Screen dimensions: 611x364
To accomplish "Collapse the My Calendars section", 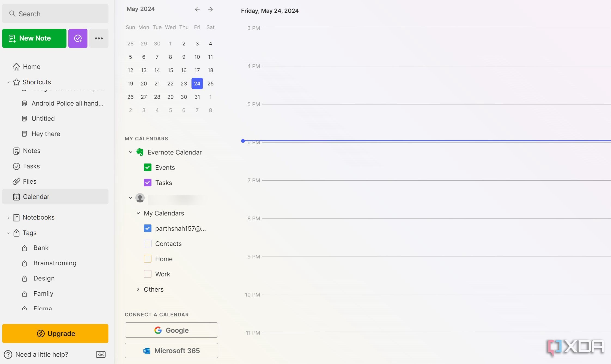I will click(138, 213).
